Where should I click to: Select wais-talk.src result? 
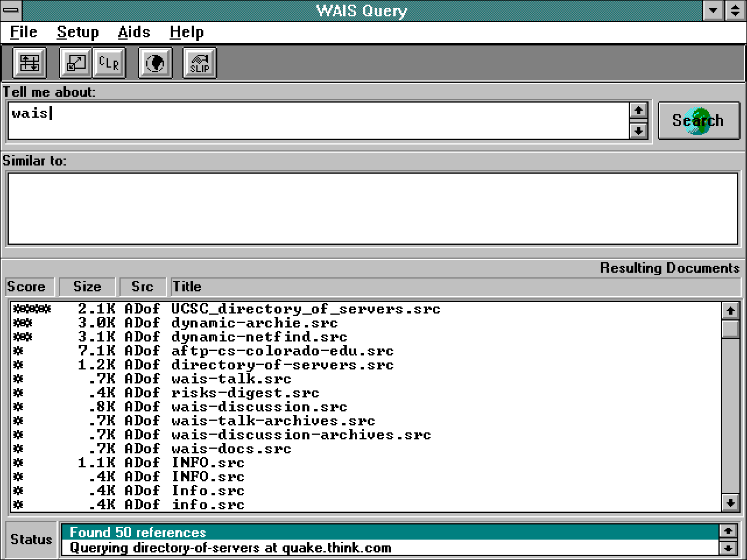click(366, 379)
